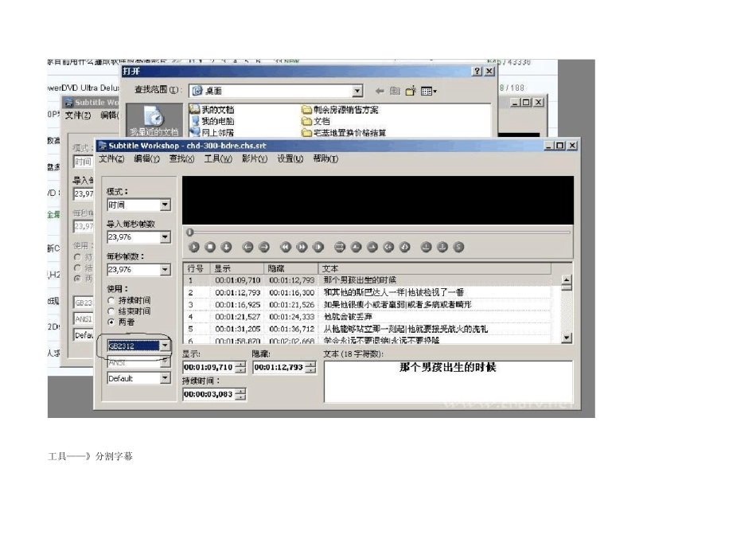Click the 文本 column header
756x535 pixels.
point(435,269)
